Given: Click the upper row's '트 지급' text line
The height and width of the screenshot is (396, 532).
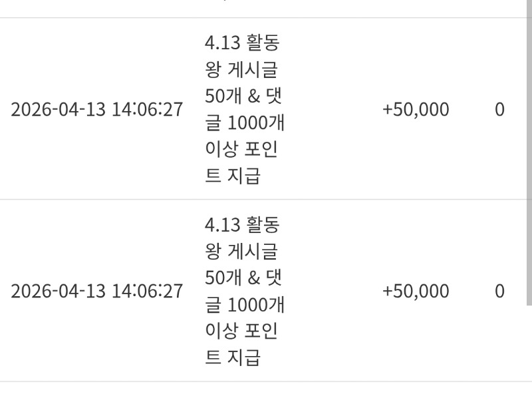Looking at the screenshot, I should [x=232, y=176].
